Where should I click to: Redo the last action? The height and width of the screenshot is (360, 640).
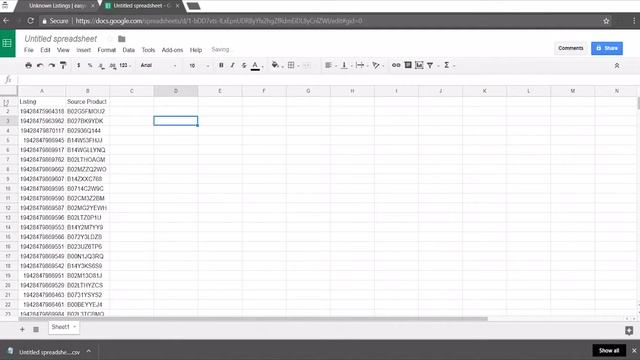point(51,65)
